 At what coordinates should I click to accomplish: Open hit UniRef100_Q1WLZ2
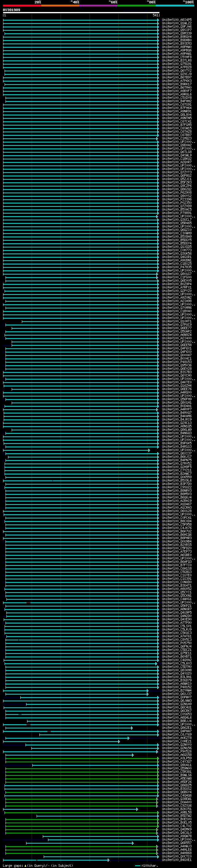coord(177,23)
